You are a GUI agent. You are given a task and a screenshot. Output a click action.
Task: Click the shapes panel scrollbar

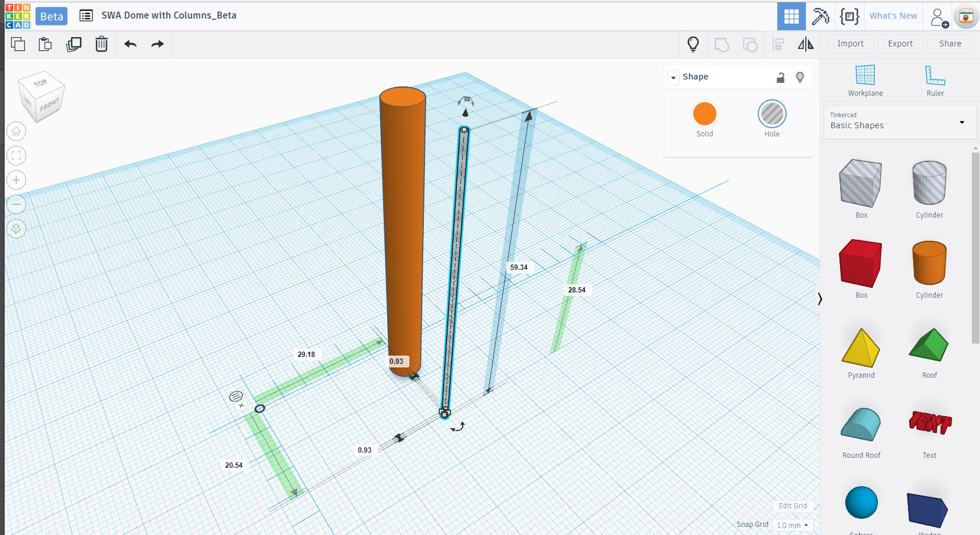[975, 248]
